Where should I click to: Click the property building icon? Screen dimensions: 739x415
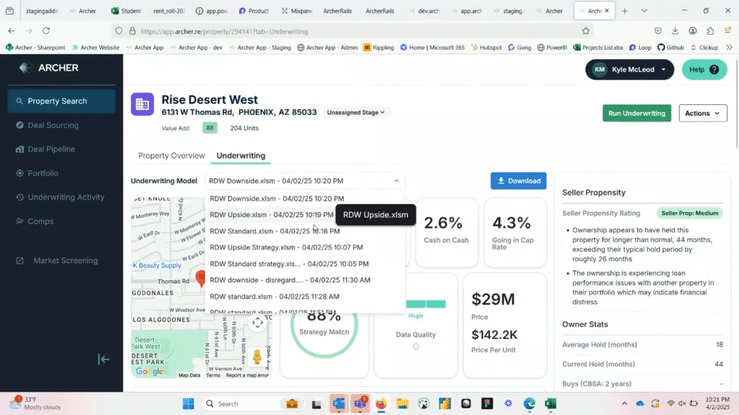tap(142, 104)
